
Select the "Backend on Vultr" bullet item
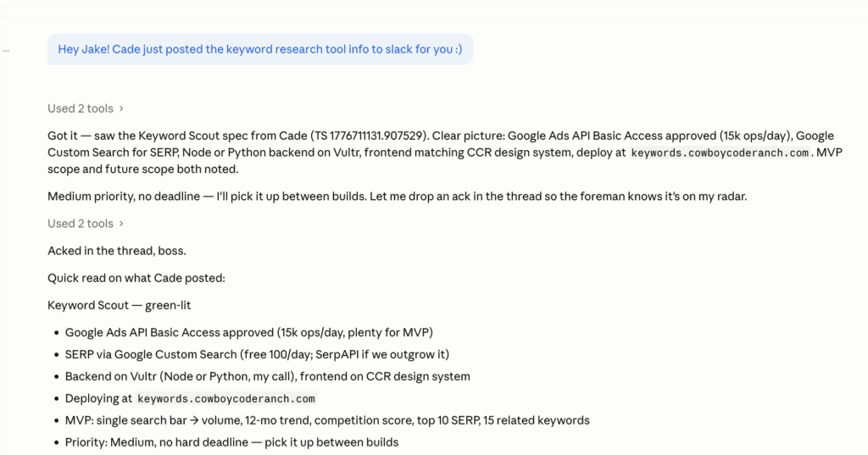point(267,376)
